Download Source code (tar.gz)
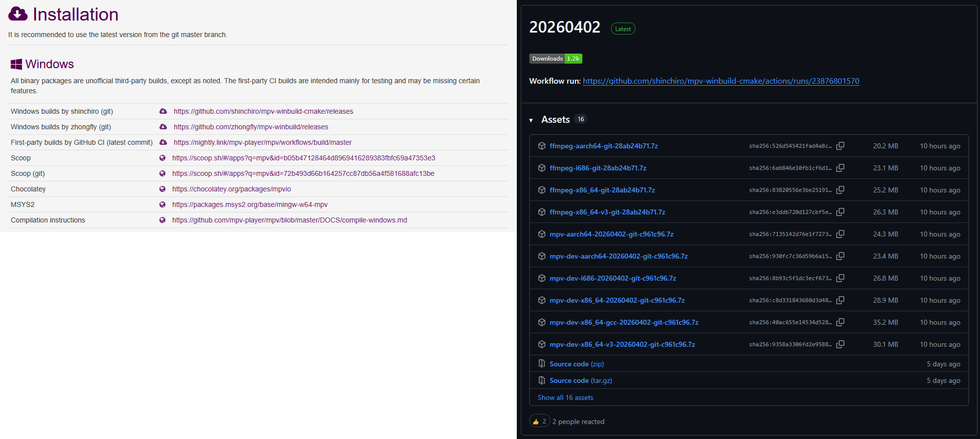 pos(581,380)
